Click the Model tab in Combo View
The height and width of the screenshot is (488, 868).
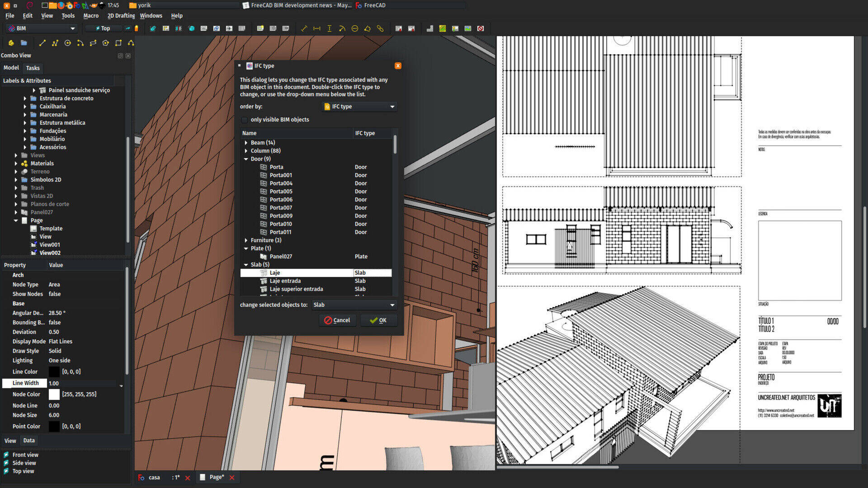click(10, 67)
